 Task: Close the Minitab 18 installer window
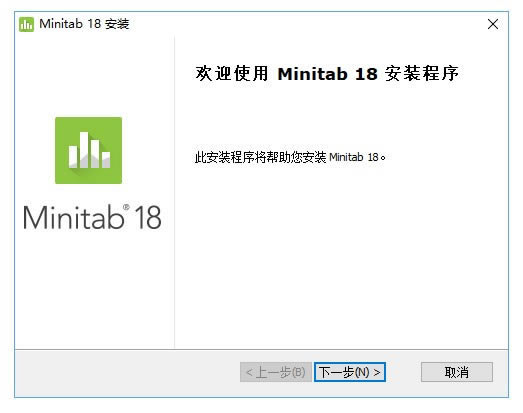(493, 24)
